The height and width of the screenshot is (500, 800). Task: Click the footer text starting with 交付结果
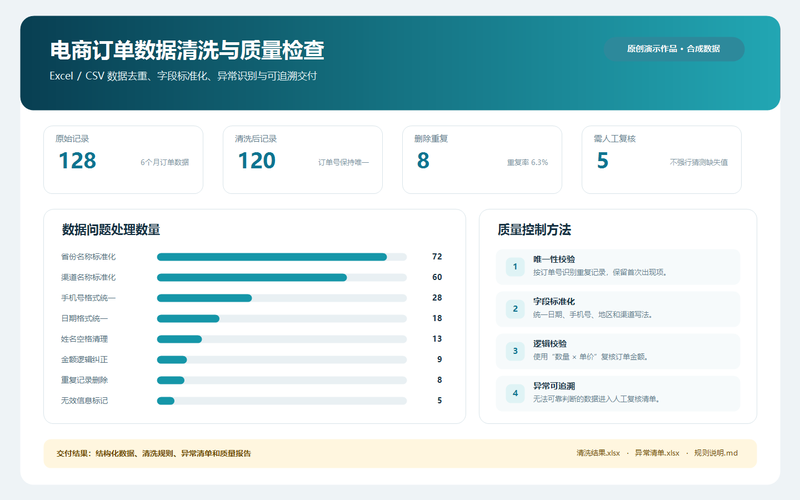click(154, 454)
